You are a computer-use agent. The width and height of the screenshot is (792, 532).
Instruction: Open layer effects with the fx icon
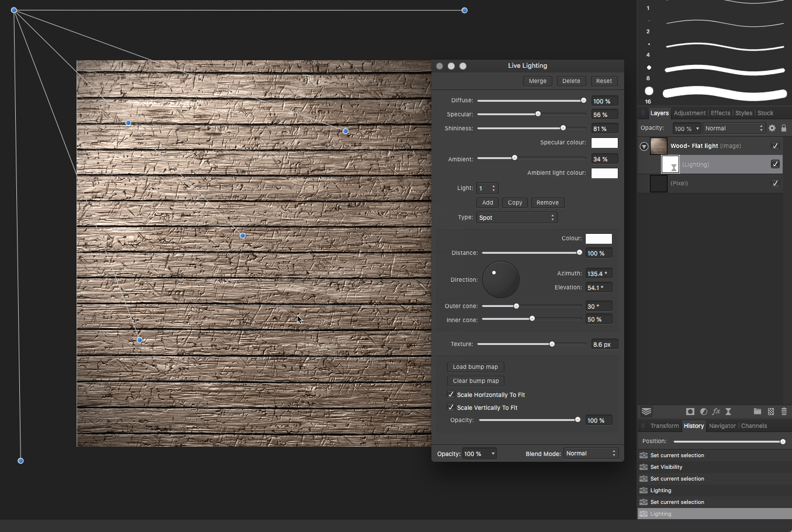[717, 412]
